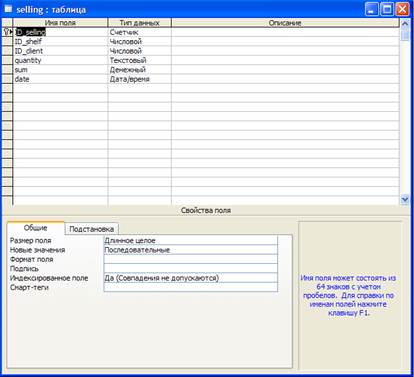414x377 pixels.
Task: Click the Подпись property input box
Action: coord(191,268)
